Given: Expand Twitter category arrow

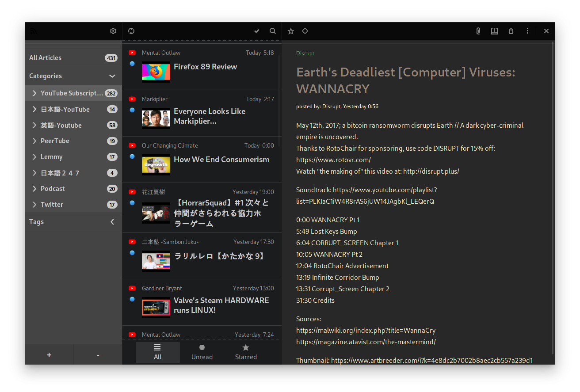Looking at the screenshot, I should (x=34, y=205).
